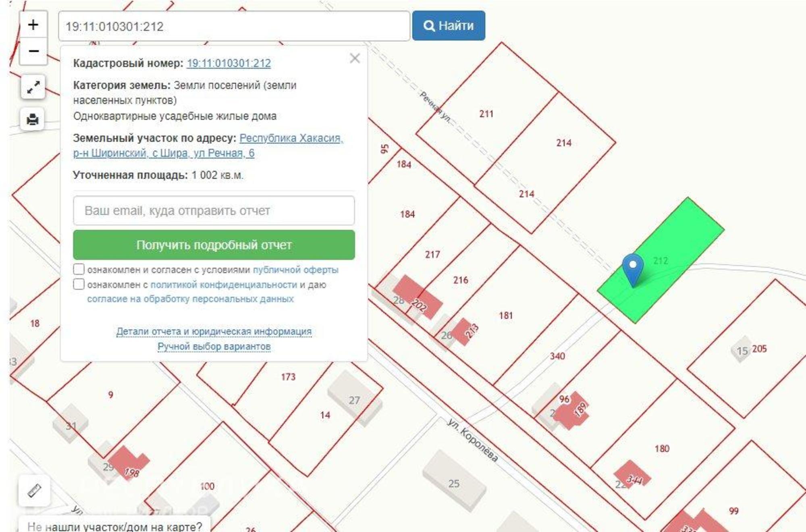The height and width of the screenshot is (532, 806).
Task: Click the blue map pin marker
Action: tap(633, 269)
